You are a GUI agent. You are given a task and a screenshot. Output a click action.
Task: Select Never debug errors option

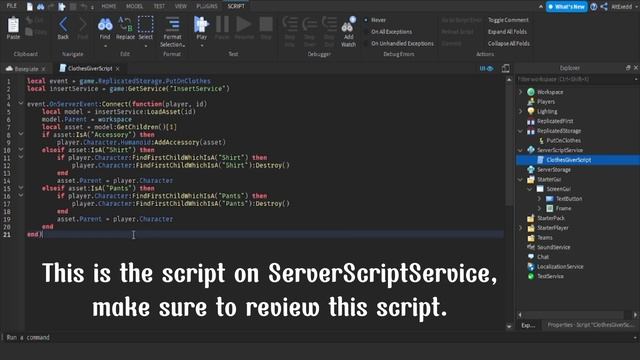(375, 20)
